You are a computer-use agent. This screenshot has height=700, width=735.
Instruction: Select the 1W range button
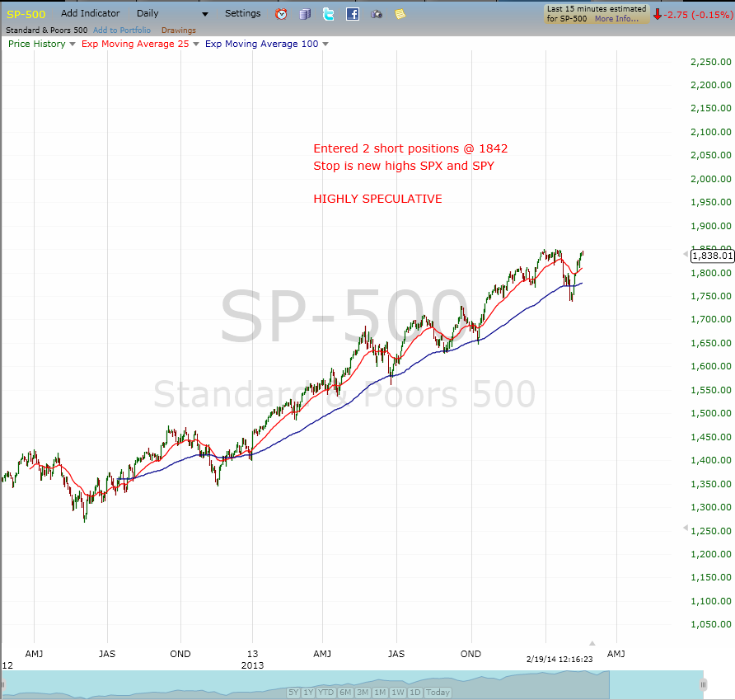click(x=398, y=692)
